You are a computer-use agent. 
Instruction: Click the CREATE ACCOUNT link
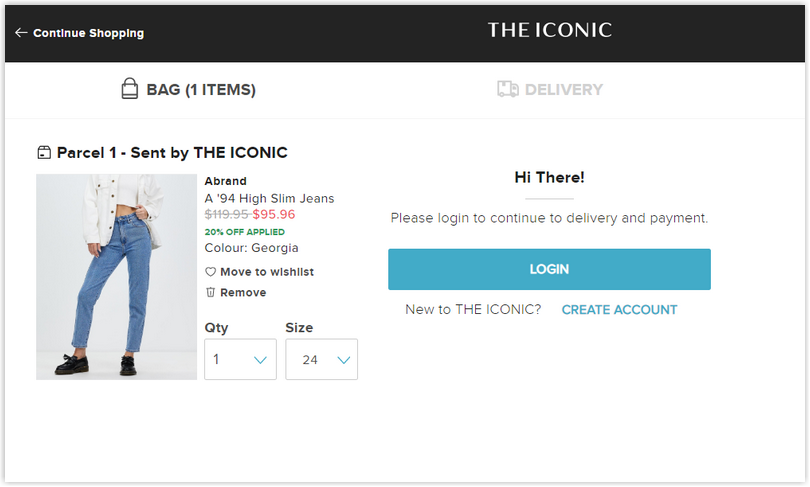(619, 309)
